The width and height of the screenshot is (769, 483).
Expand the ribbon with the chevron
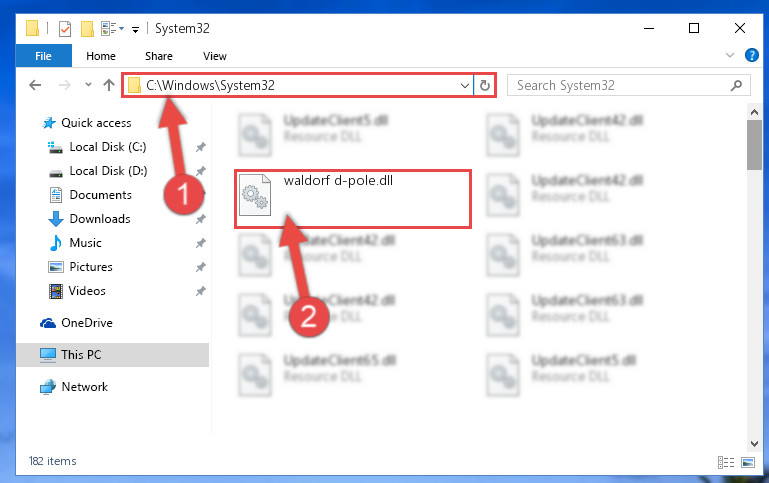click(x=730, y=55)
